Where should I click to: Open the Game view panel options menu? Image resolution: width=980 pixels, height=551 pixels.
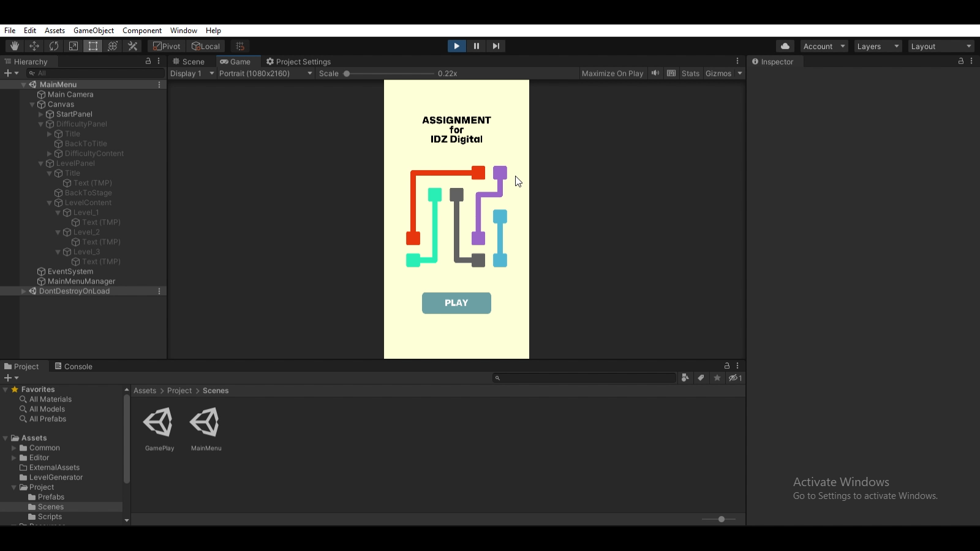point(737,61)
